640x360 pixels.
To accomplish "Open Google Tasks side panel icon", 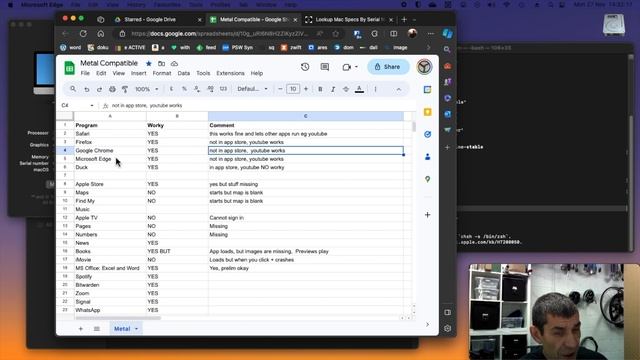I will pyautogui.click(x=427, y=134).
